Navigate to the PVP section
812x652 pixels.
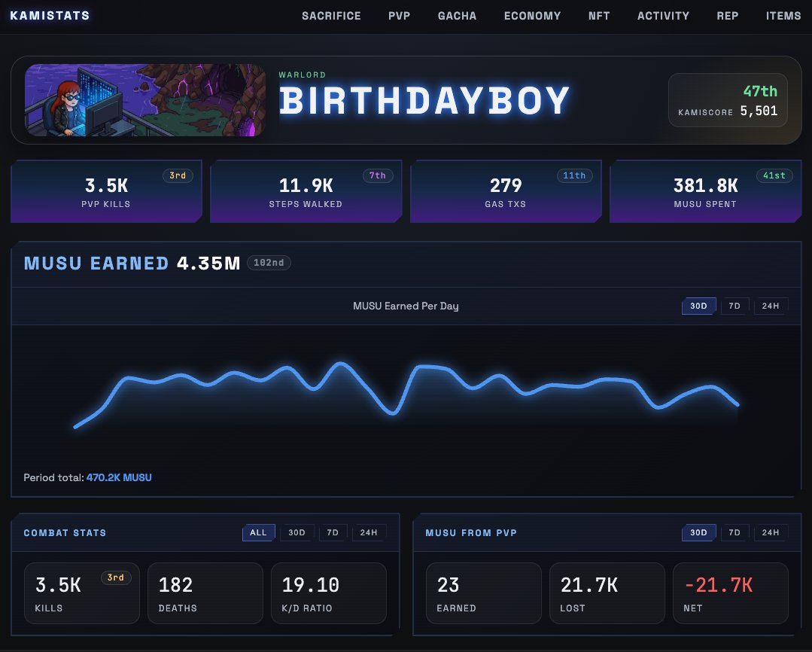pyautogui.click(x=399, y=15)
